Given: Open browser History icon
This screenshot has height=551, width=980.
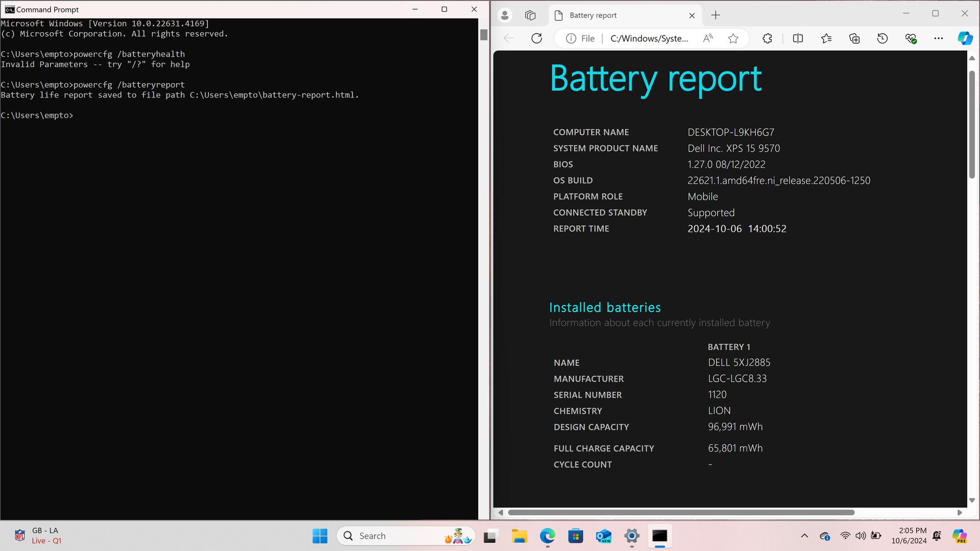Looking at the screenshot, I should pos(883,38).
